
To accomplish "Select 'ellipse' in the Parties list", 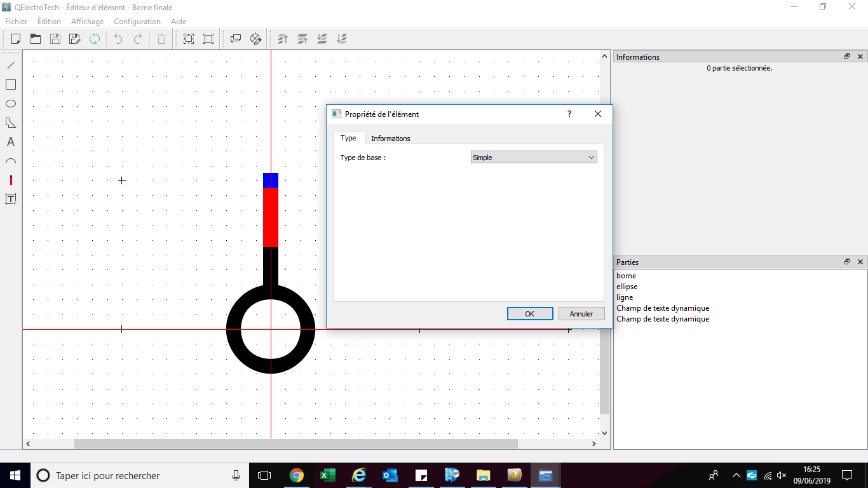I will pos(627,287).
